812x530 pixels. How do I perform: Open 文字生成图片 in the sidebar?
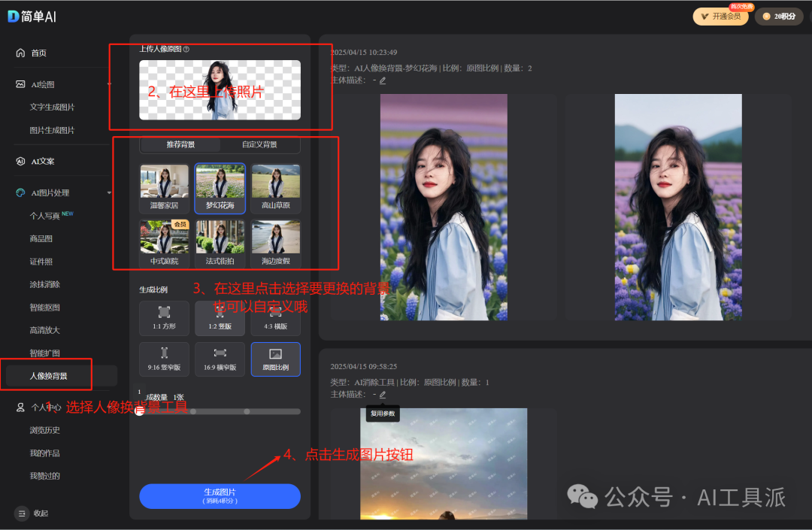tap(52, 108)
